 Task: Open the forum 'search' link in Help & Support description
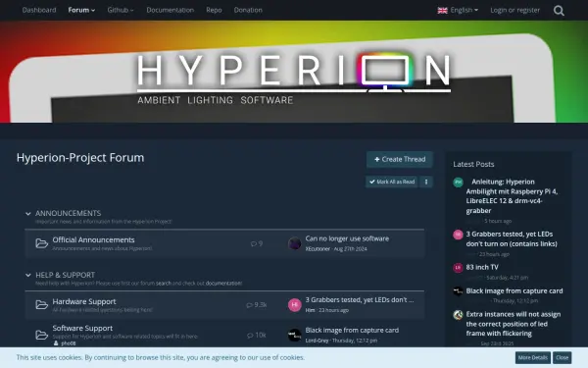pyautogui.click(x=164, y=284)
